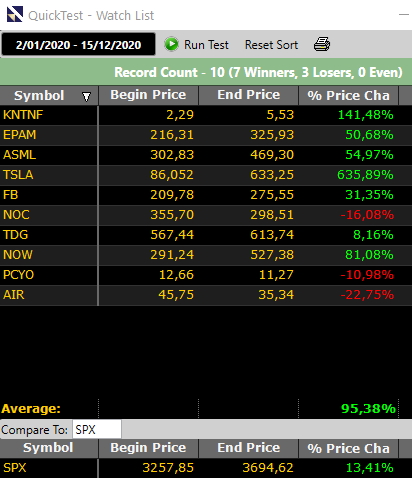Click Symbol header in compare table
This screenshot has height=478, width=412.
pyautogui.click(x=49, y=448)
